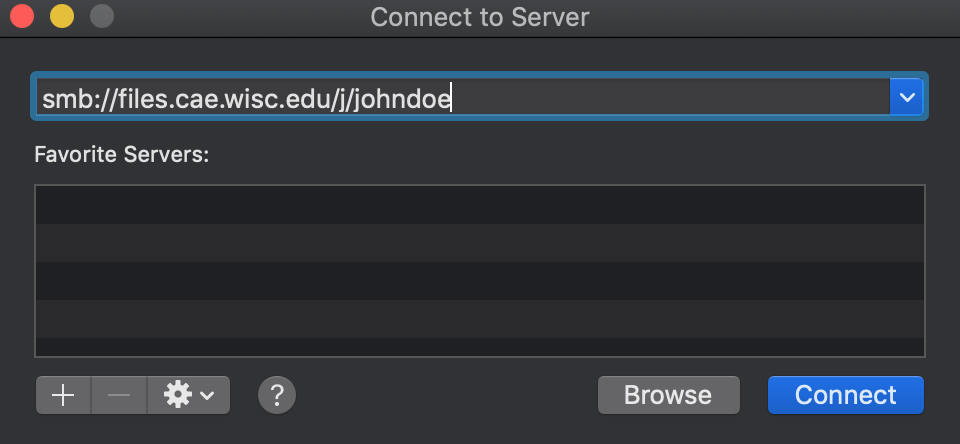Click the Connect to Server title bar

pos(480,17)
